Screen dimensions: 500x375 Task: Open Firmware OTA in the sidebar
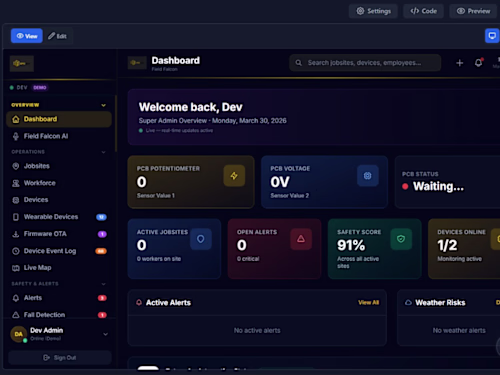coord(59,234)
